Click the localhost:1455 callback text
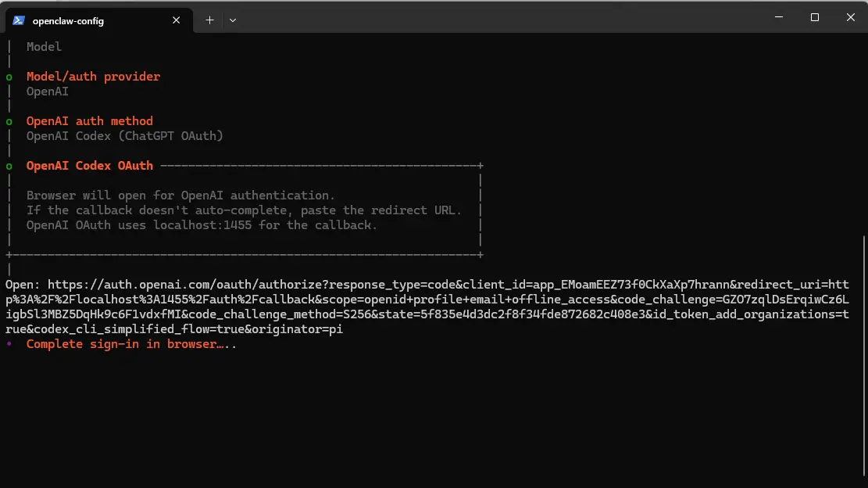 pyautogui.click(x=202, y=224)
